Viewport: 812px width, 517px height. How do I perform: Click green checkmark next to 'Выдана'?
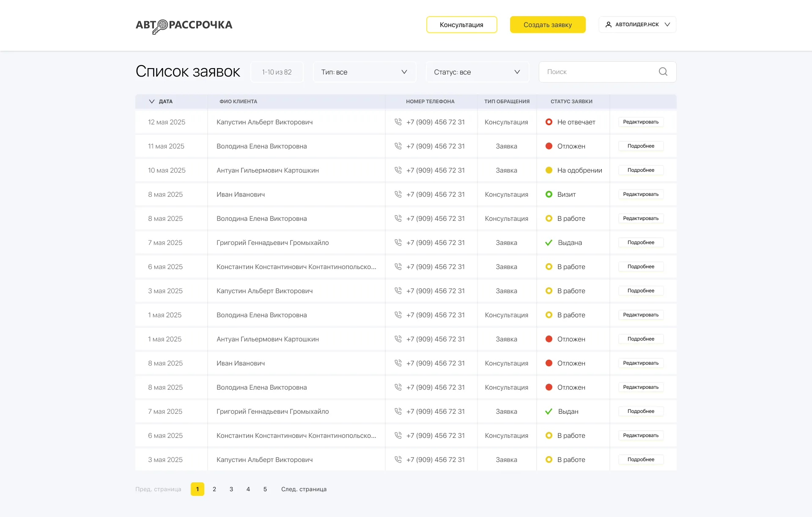pos(549,243)
